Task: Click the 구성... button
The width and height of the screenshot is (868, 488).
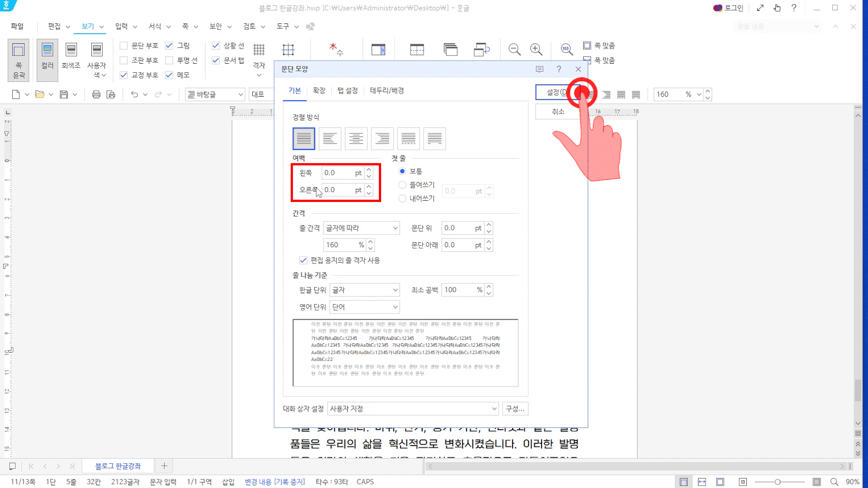Action: click(x=515, y=409)
